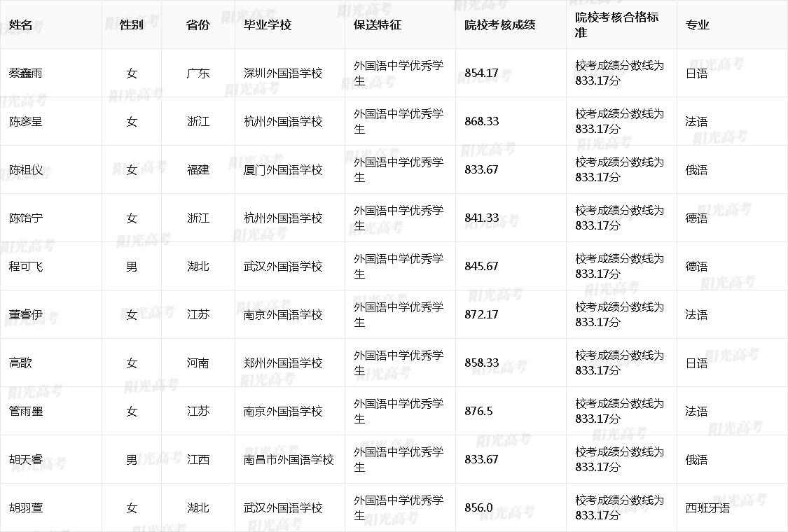Click 陈祖仪's major 俄语

click(696, 170)
